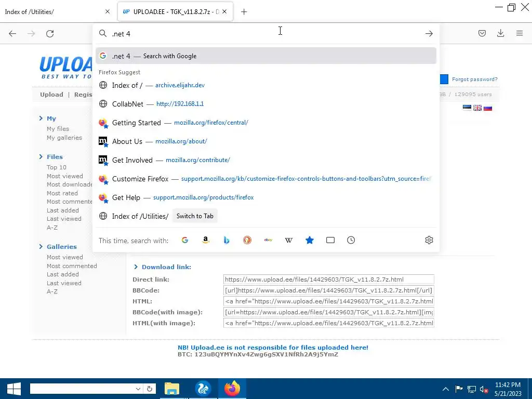Screen dimensions: 532x399
Task: Choose the Get Involved suggestion
Action: pyautogui.click(x=265, y=160)
